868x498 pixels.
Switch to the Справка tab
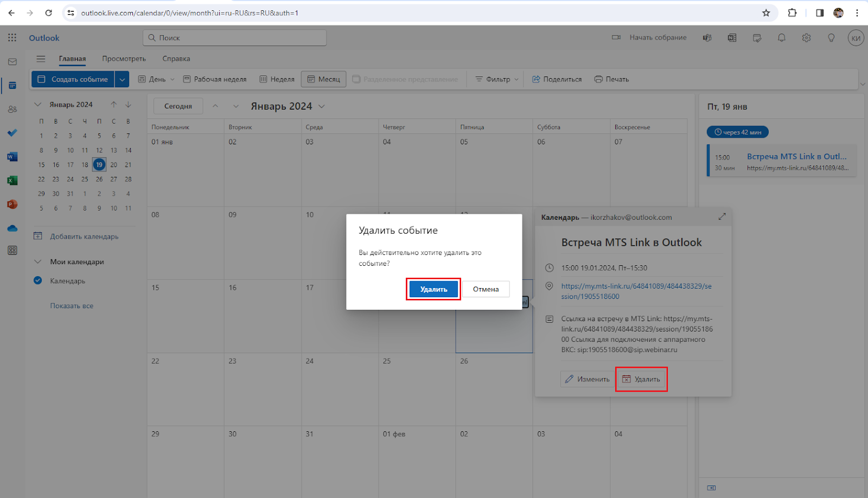[176, 59]
